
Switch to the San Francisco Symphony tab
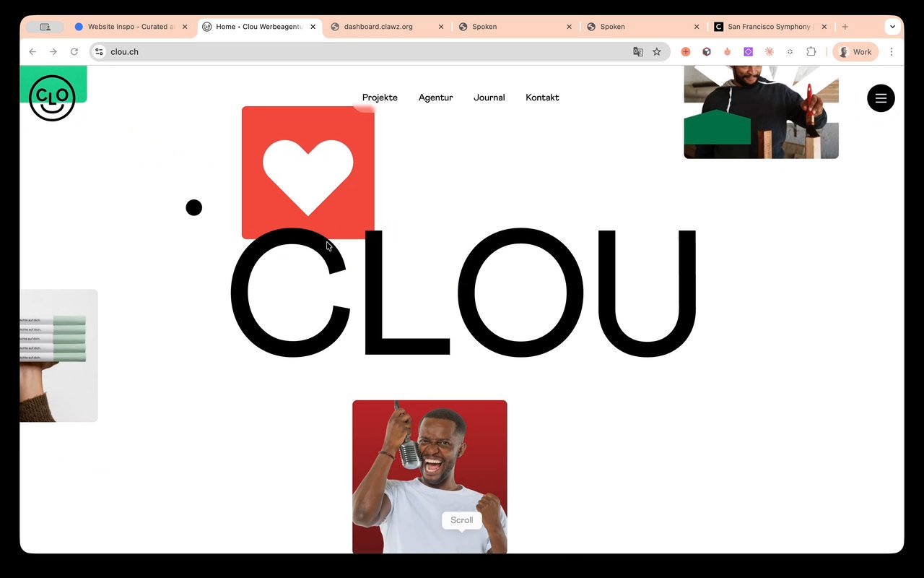[x=770, y=27]
